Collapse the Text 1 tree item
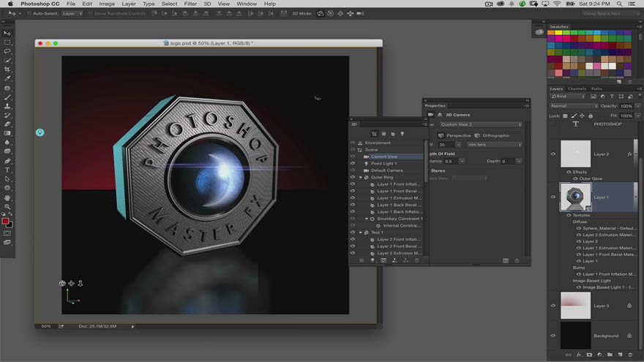The image size is (644, 362). pos(361,233)
